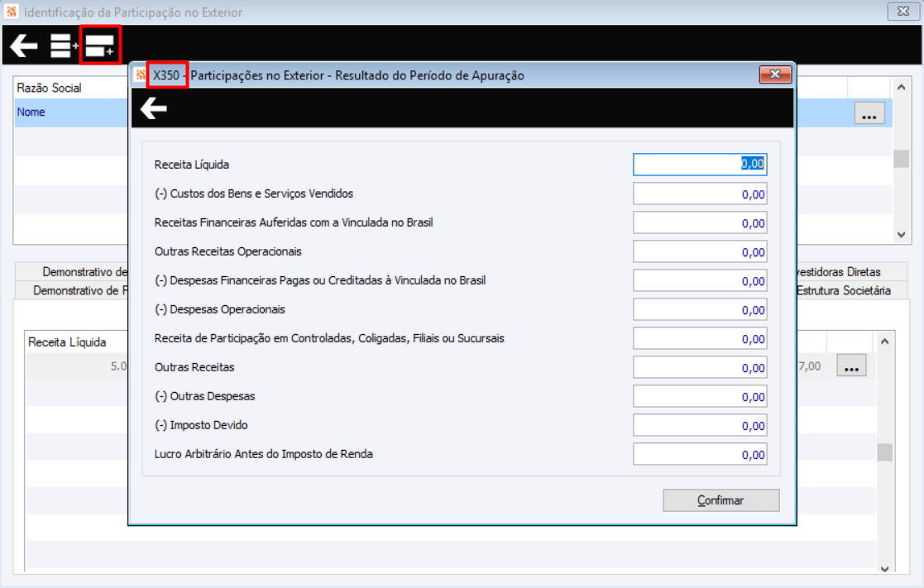Click the Despesas Operacionais input field

click(700, 309)
